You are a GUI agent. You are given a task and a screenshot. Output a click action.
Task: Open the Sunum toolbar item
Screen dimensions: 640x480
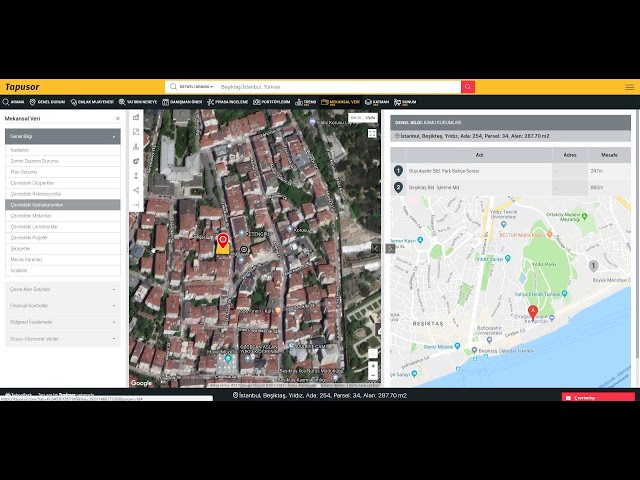point(405,102)
